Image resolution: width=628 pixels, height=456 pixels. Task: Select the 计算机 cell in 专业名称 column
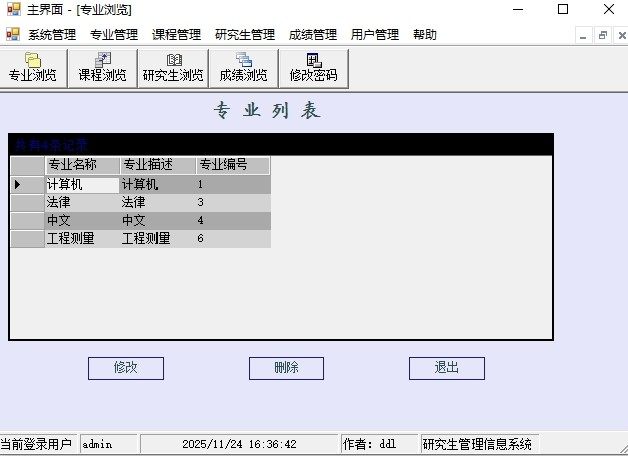click(x=82, y=185)
